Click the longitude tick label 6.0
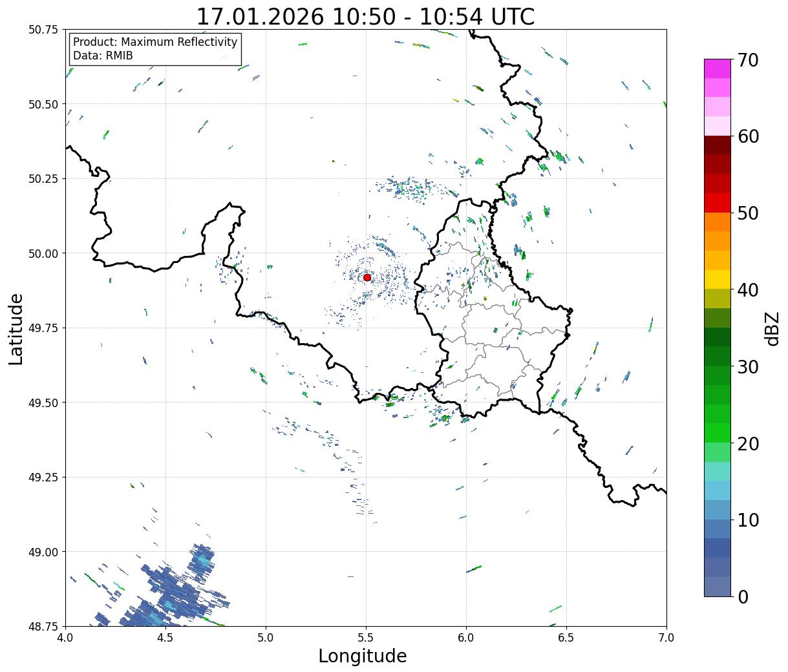The width and height of the screenshot is (788, 672). [466, 638]
